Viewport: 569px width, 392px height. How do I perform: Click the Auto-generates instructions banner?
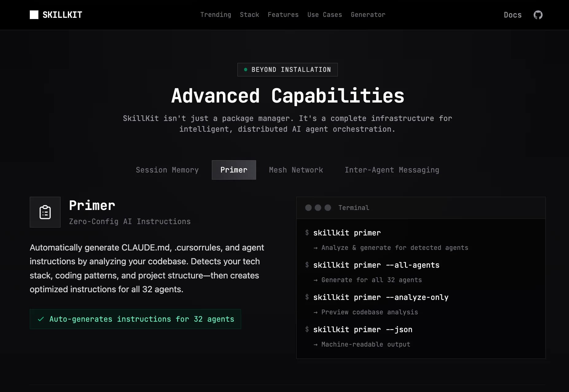[x=135, y=319]
